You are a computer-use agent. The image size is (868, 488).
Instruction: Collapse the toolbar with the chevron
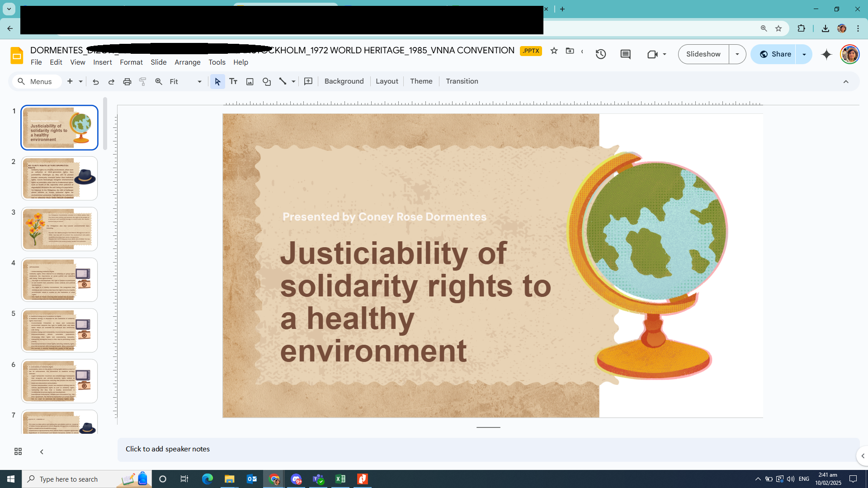point(846,81)
